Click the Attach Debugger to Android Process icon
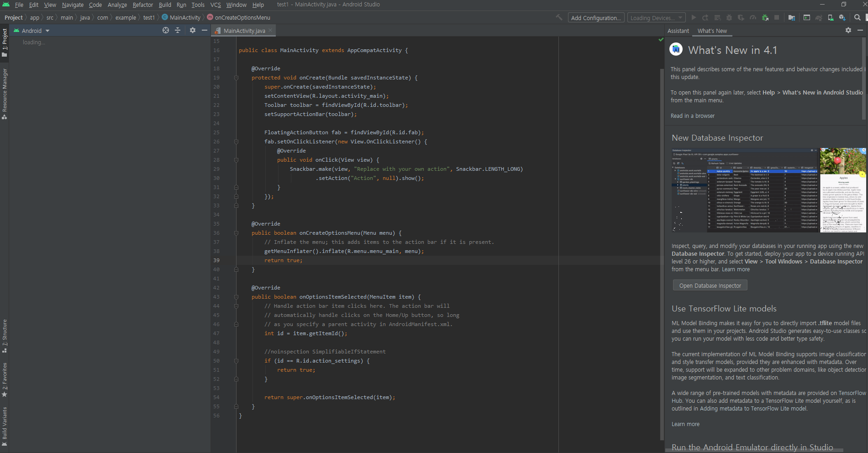Viewport: 868px width, 453px height. click(x=765, y=17)
